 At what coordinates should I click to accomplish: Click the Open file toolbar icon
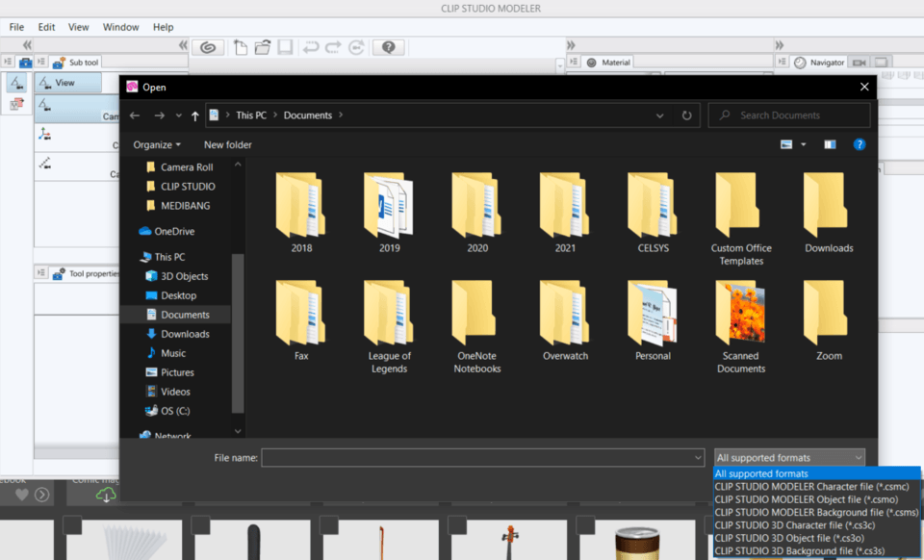click(263, 48)
